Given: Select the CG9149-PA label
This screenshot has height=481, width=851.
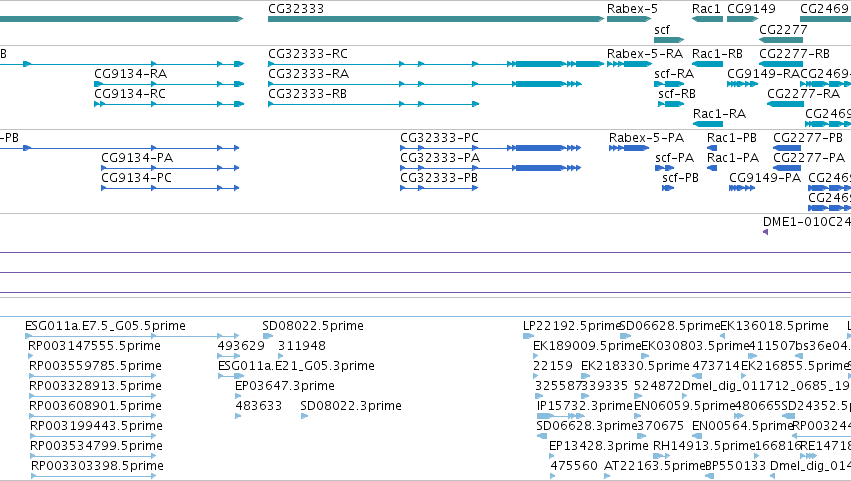Looking at the screenshot, I should pyautogui.click(x=765, y=178).
